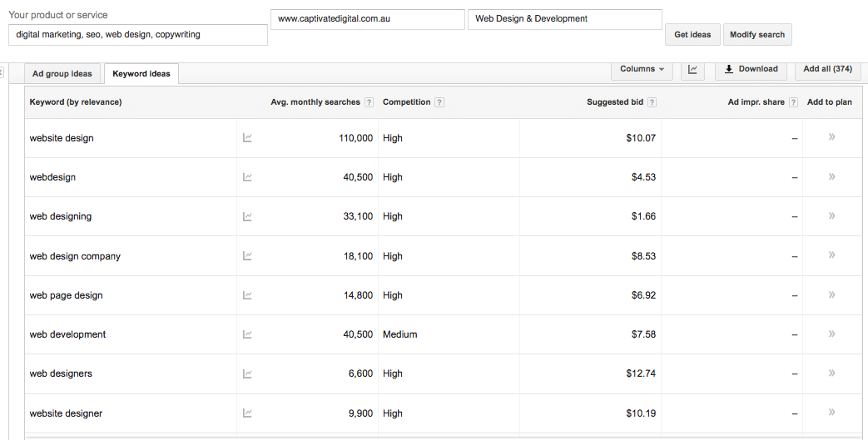Screen dimensions: 868x440
Task: Select the website design keyword
Action: (62, 138)
